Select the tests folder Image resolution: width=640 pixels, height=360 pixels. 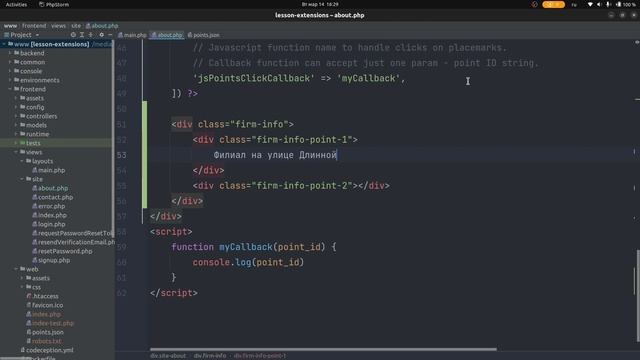coord(30,143)
